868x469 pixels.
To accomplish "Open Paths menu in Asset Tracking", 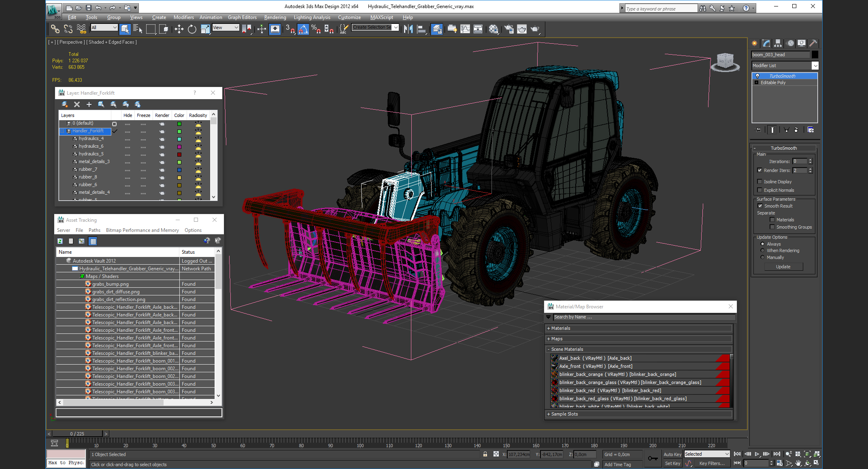I will click(94, 230).
